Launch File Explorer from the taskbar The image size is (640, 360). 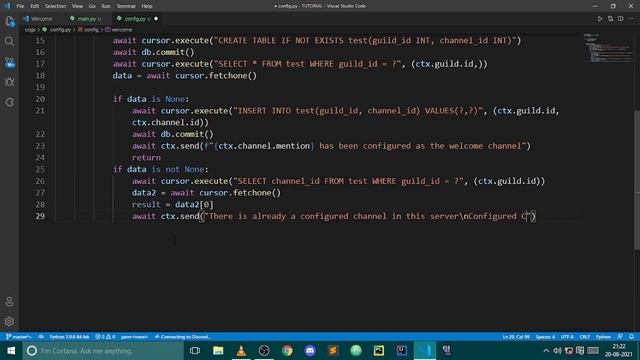tap(218, 351)
